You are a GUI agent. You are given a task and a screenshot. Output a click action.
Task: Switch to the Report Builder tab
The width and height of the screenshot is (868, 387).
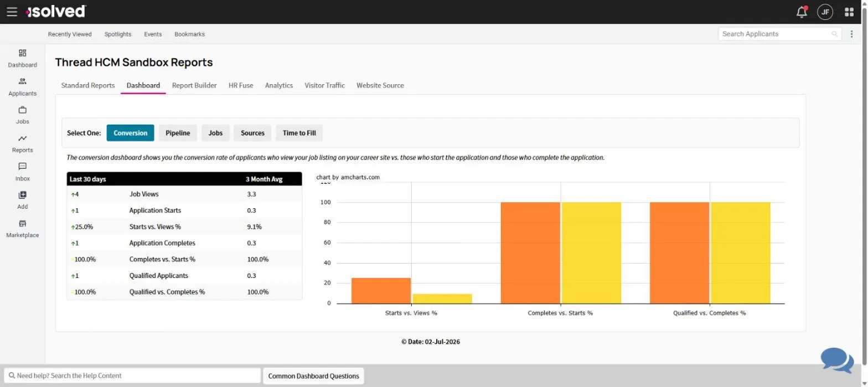pos(194,85)
